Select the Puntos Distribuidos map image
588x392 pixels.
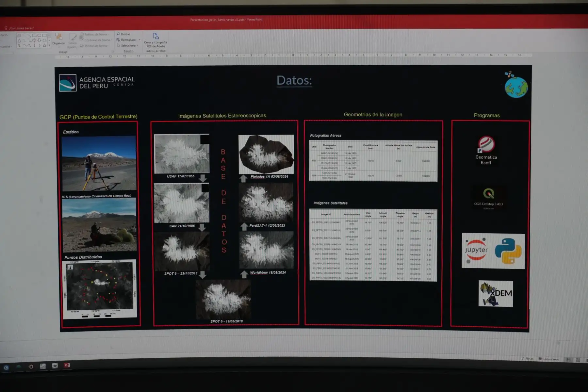click(x=100, y=289)
